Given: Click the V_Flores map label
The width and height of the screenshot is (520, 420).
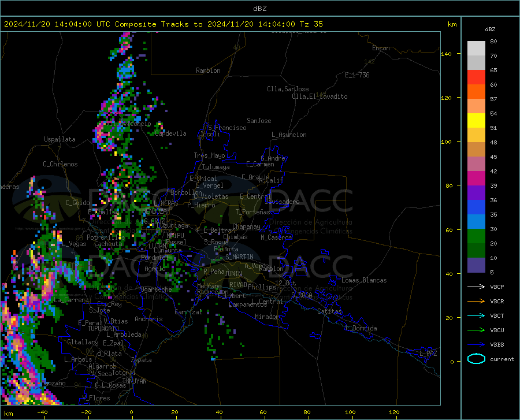Looking at the screenshot, I should tap(96, 398).
